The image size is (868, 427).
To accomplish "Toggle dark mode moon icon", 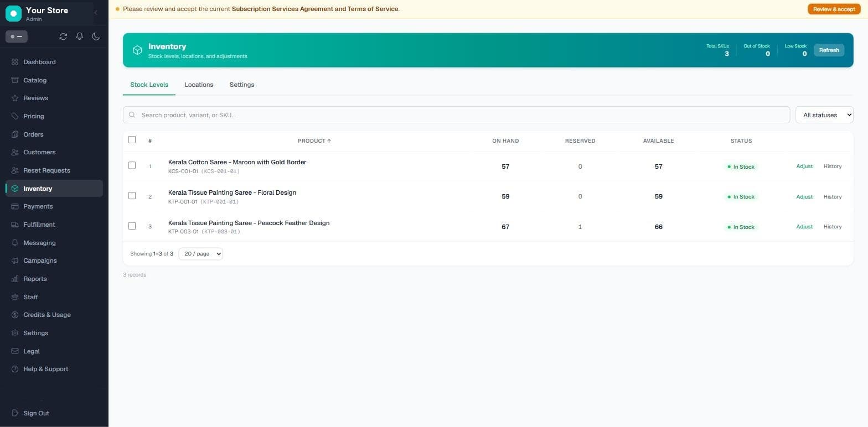I will [96, 37].
